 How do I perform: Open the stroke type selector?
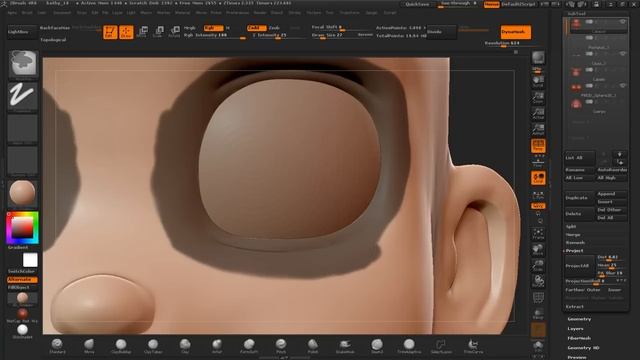click(23, 96)
